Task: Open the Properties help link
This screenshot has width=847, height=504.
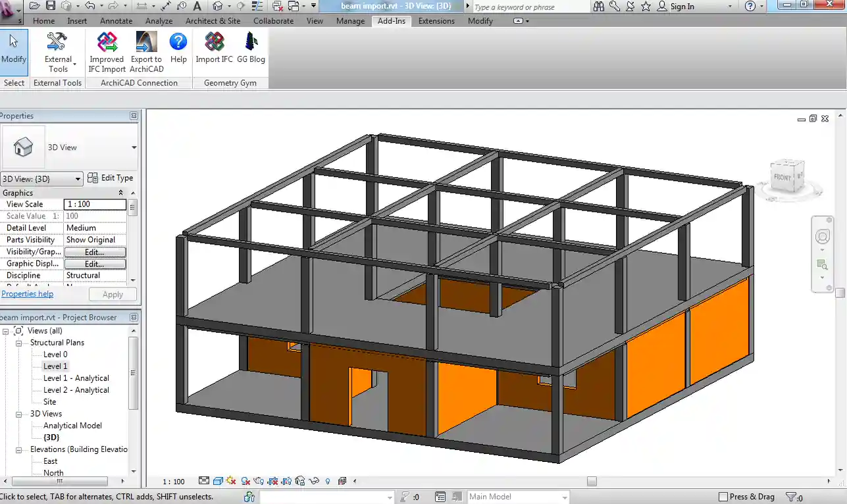Action: 27,293
